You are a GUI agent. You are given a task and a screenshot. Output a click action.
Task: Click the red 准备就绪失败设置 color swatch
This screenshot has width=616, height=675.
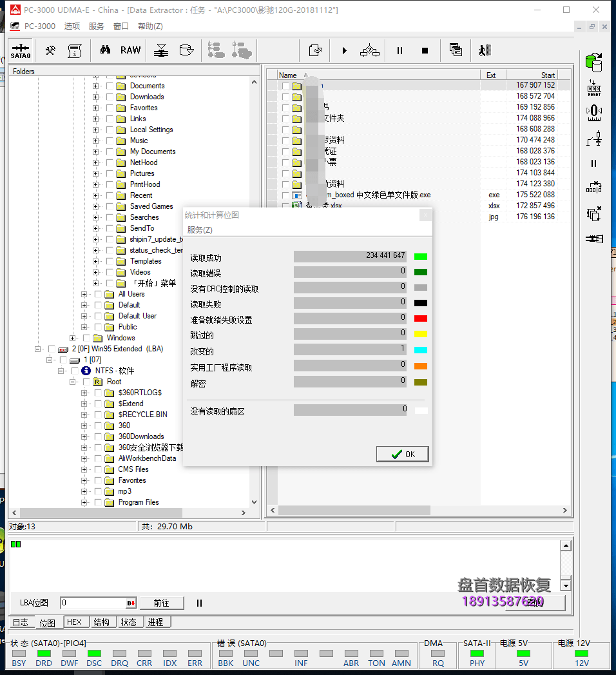click(421, 318)
